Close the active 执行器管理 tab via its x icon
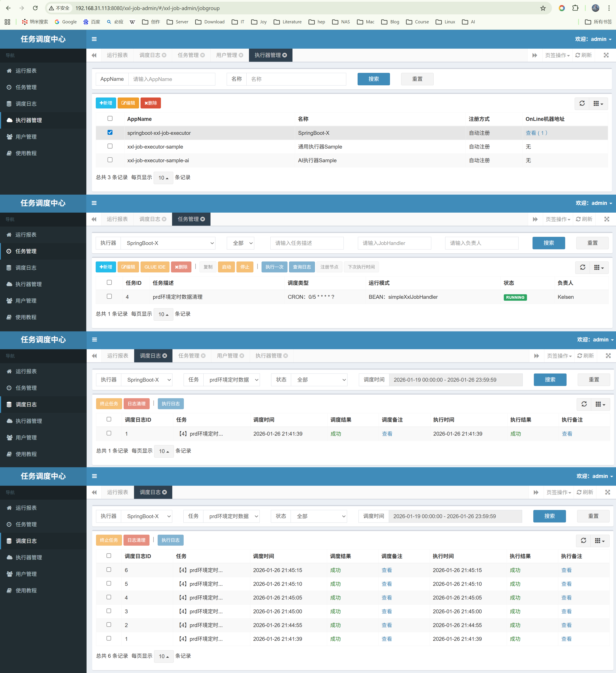Screen dimensions: 616x673 pyautogui.click(x=285, y=55)
